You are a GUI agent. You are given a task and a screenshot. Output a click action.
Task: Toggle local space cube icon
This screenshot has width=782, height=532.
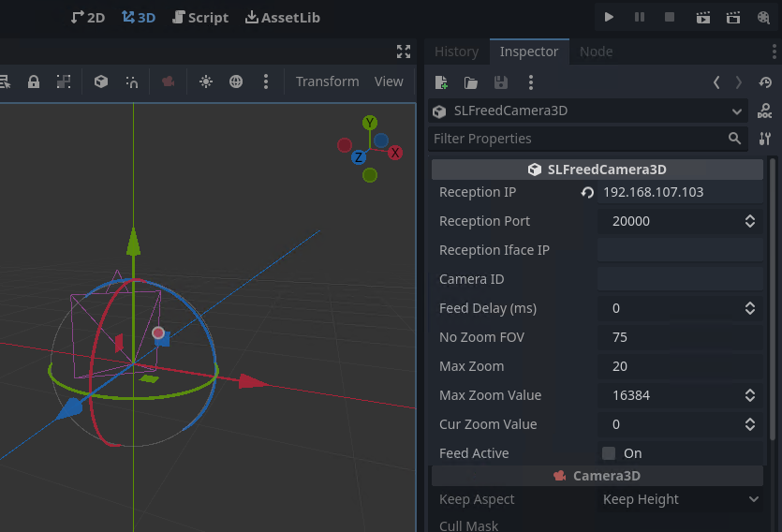(x=101, y=81)
